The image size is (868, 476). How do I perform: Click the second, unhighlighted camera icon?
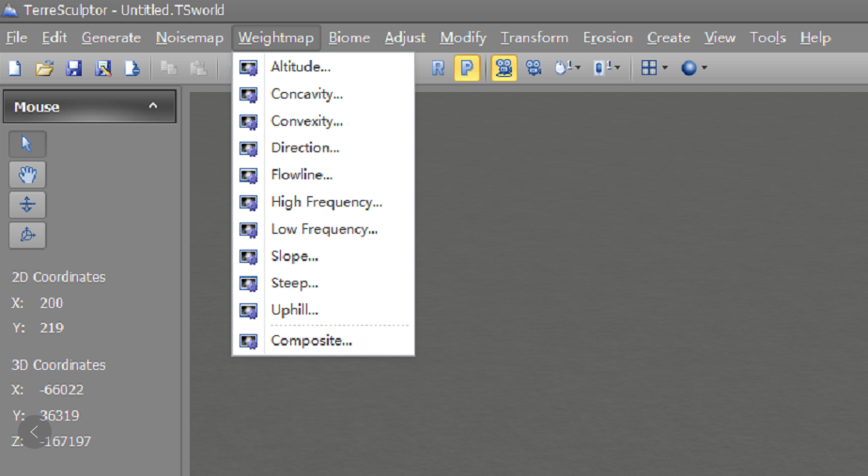click(533, 69)
